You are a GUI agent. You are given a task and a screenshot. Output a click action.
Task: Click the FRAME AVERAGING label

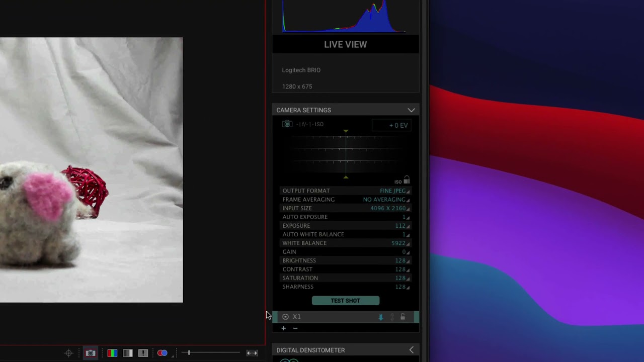pos(308,200)
